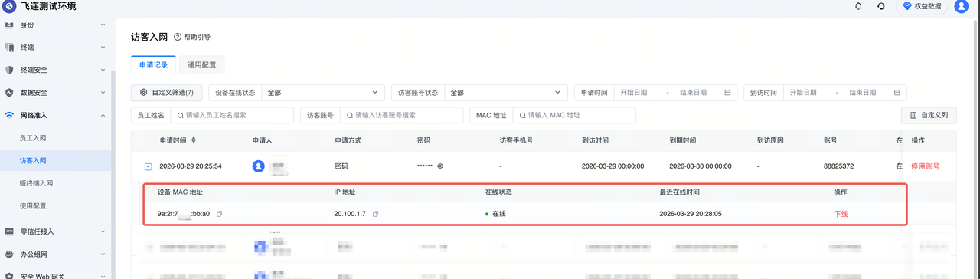The width and height of the screenshot is (980, 279).
Task: Show the hidden visitor password
Action: [x=440, y=166]
